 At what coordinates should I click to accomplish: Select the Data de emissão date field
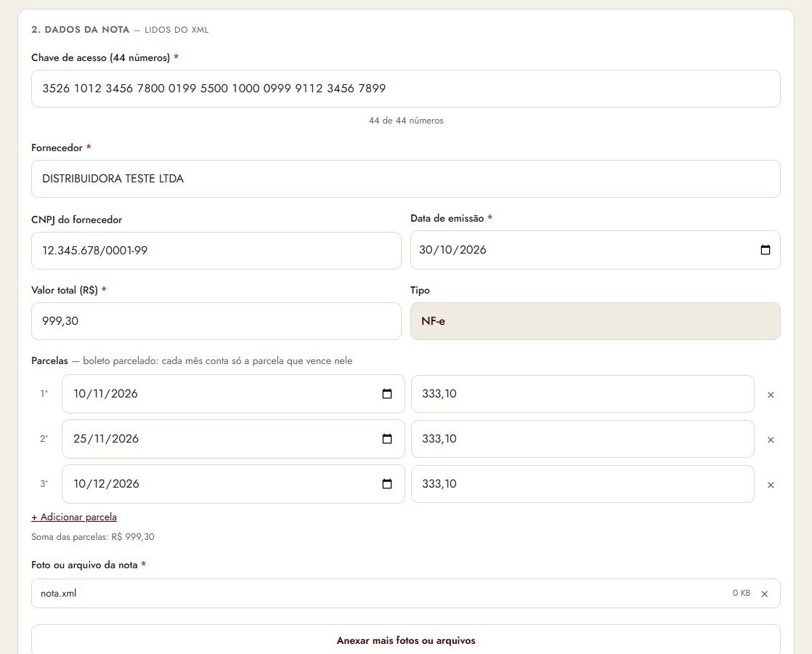[x=596, y=250]
